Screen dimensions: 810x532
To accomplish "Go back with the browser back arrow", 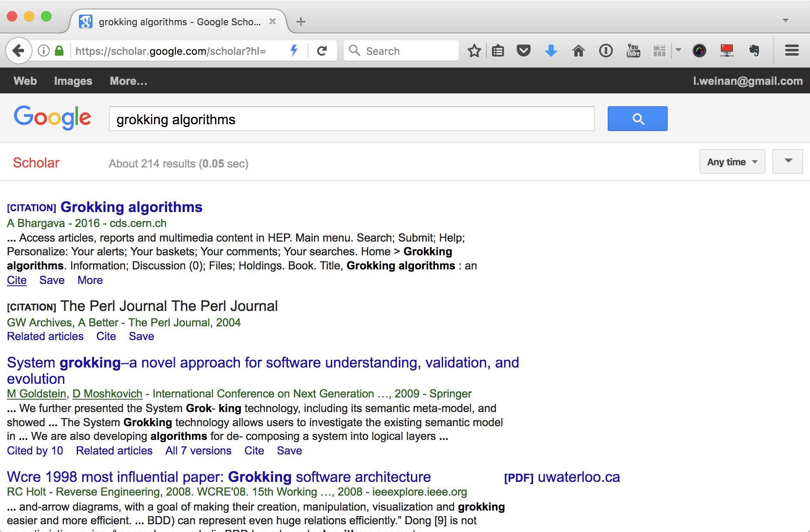I will 18,51.
